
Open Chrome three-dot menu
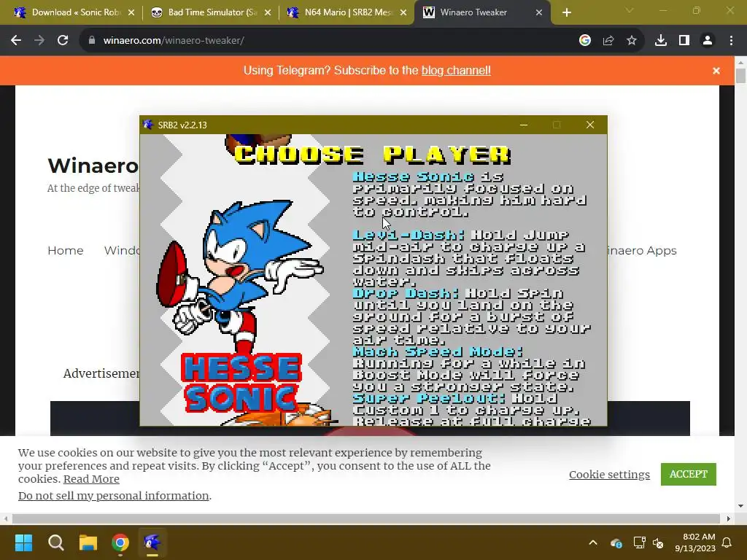[731, 41]
